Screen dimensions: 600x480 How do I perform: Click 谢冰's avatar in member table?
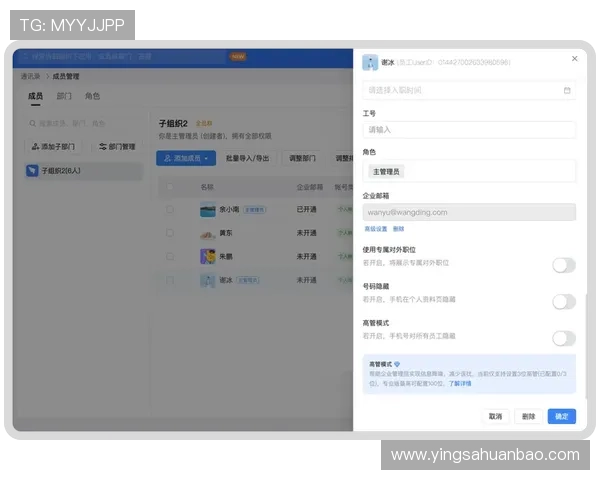(208, 280)
